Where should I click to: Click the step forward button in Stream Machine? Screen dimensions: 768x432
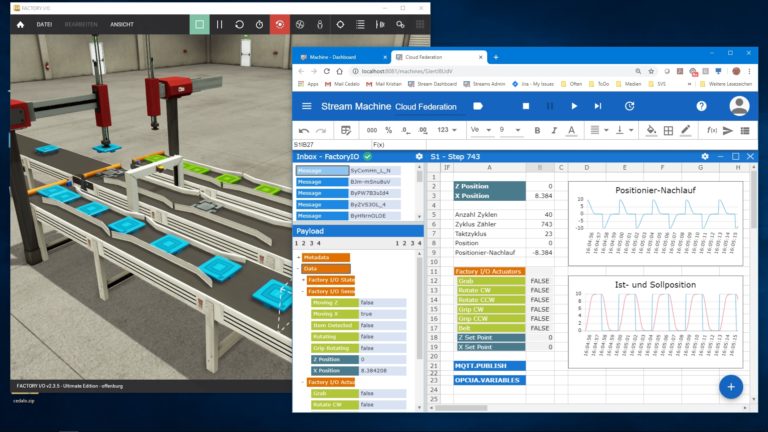[x=597, y=105]
